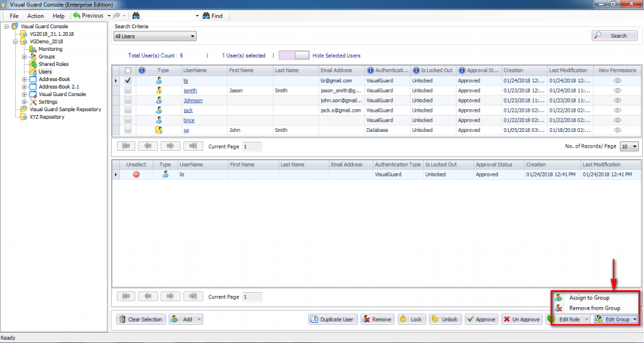Click the sa database user type icon
The height and width of the screenshot is (343, 644).
pos(159,130)
